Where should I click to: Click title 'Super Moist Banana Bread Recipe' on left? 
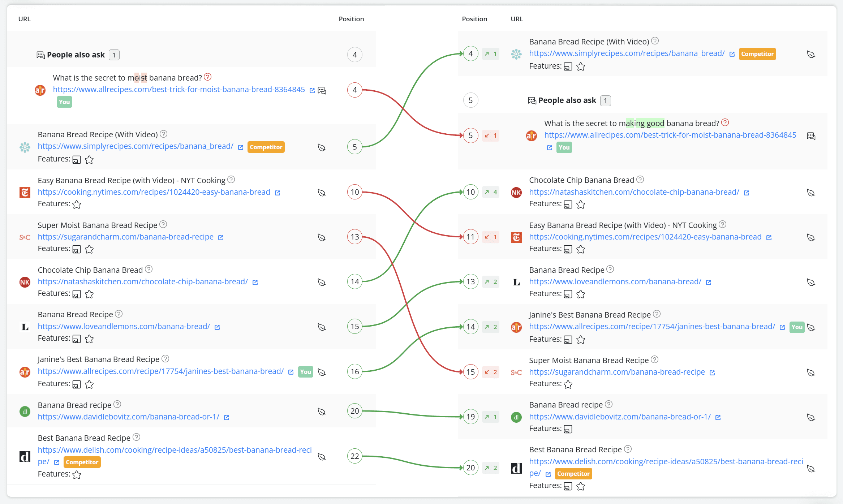tap(98, 225)
